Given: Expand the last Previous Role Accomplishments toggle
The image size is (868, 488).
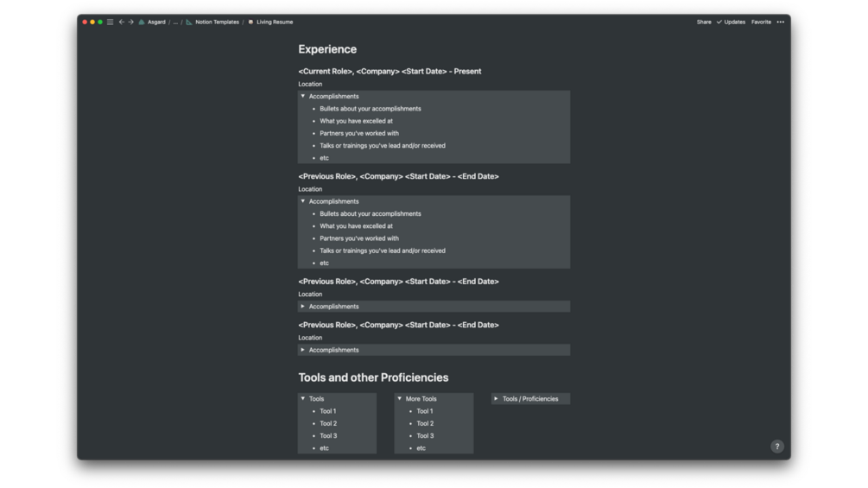Looking at the screenshot, I should pyautogui.click(x=303, y=350).
